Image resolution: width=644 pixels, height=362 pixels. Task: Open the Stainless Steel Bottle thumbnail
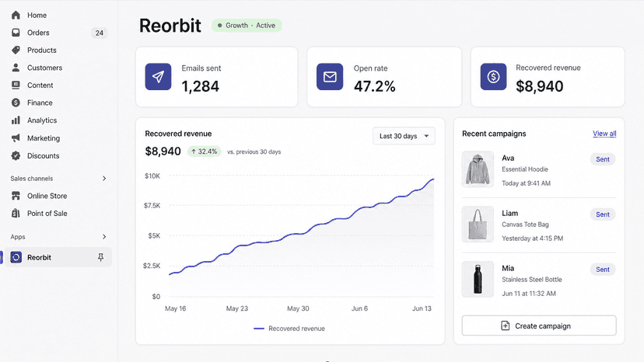tap(478, 279)
